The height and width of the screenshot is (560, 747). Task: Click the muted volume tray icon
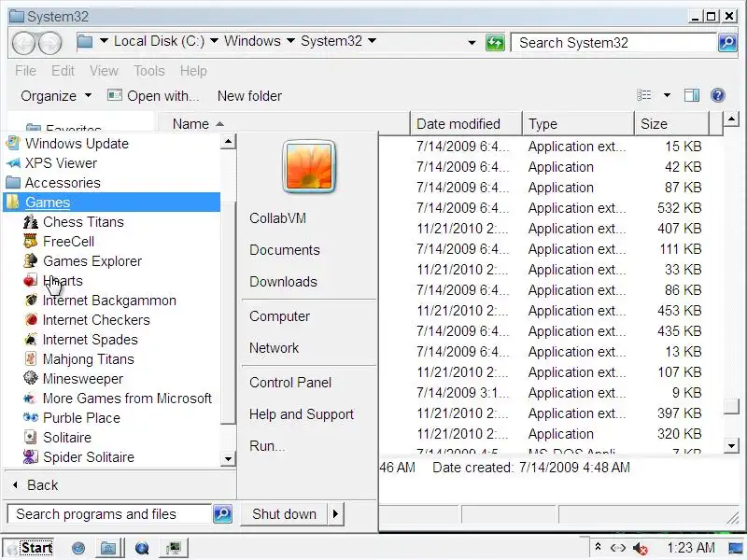click(641, 549)
